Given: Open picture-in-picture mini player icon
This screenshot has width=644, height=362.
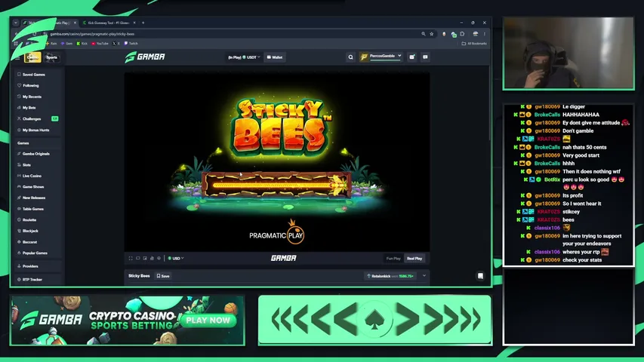Looking at the screenshot, I should click(145, 258).
